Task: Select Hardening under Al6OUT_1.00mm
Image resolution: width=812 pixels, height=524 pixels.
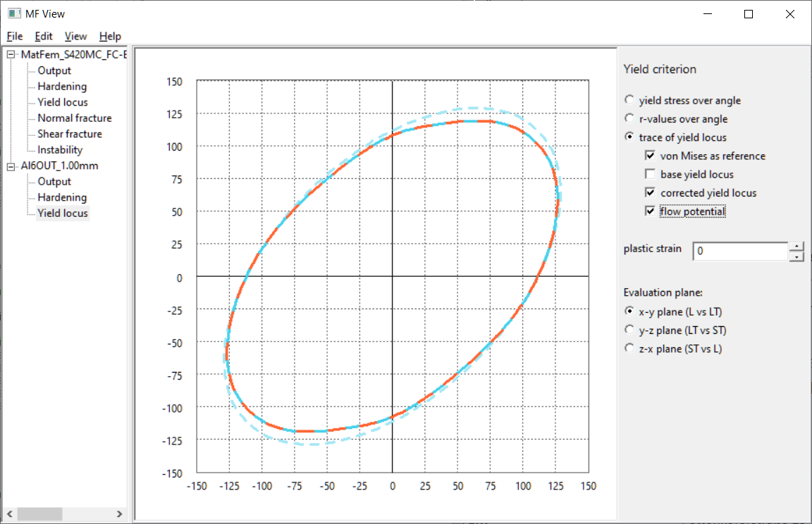Action: click(x=62, y=198)
